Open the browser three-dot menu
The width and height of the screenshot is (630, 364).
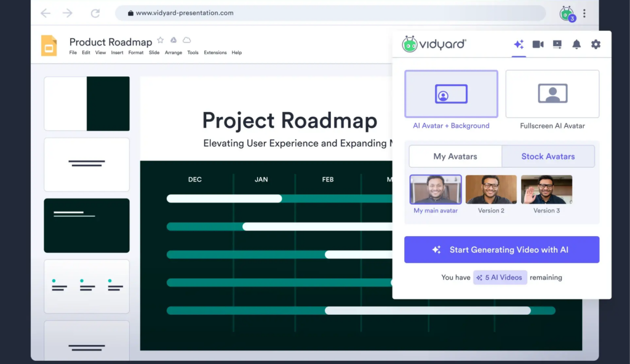click(x=584, y=14)
